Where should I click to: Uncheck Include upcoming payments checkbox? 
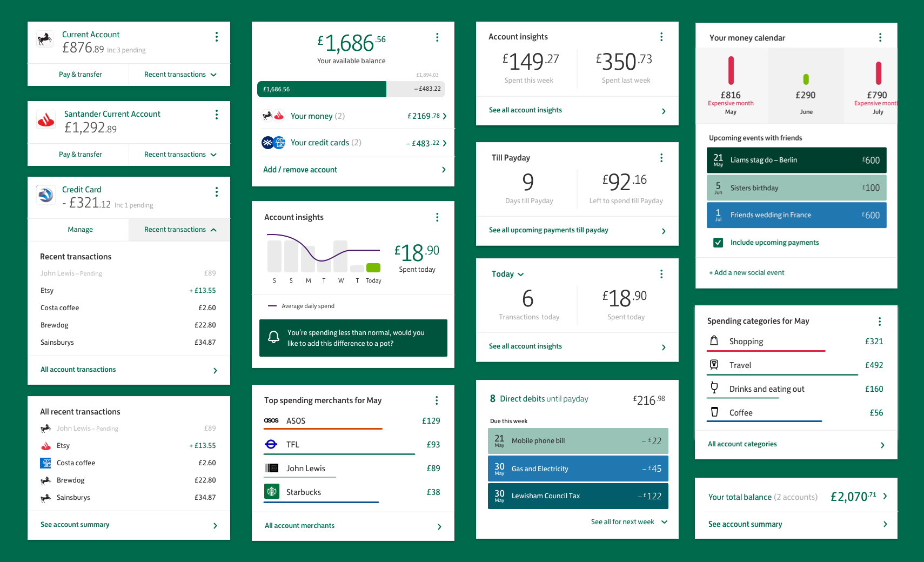pos(718,243)
